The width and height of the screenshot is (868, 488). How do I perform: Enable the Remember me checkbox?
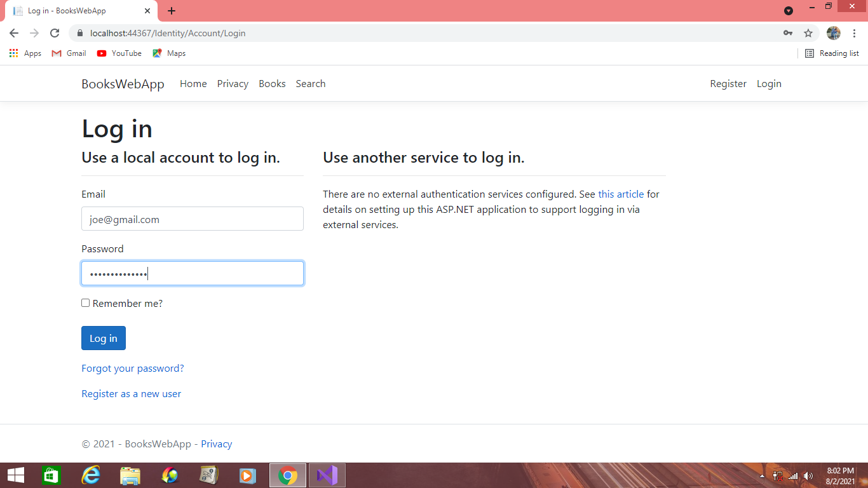click(85, 303)
